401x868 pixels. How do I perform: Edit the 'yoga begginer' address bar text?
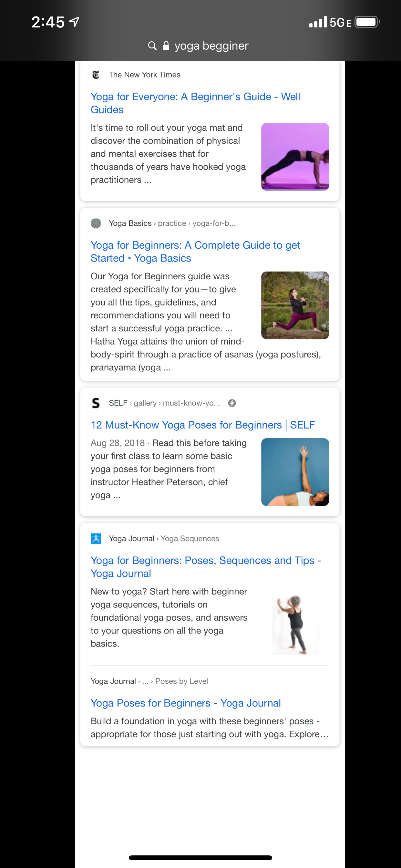pos(211,46)
